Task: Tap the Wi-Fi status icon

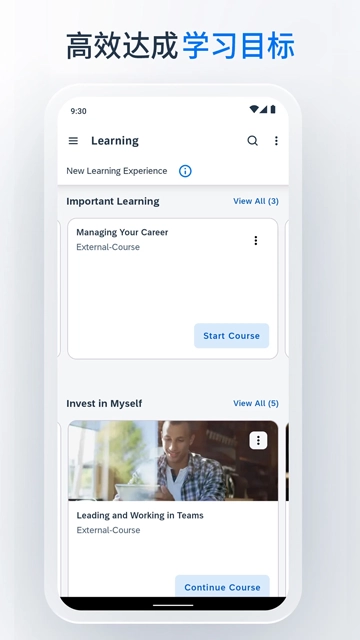Action: (254, 109)
